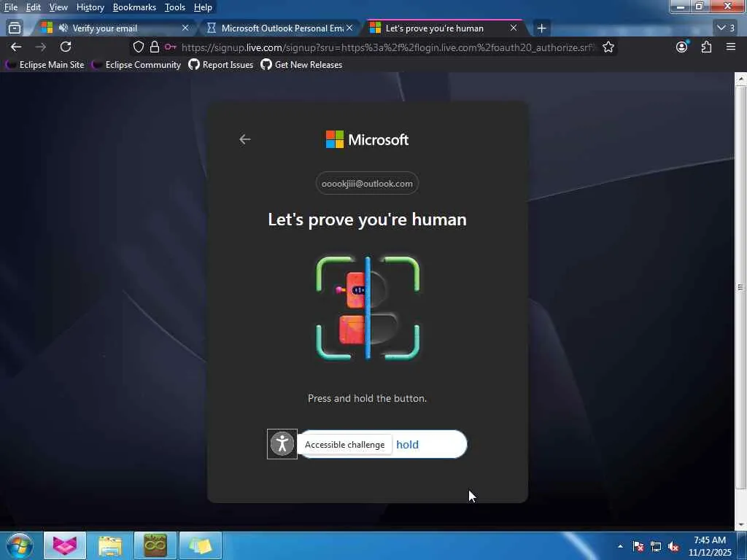The height and width of the screenshot is (560, 747).
Task: Open the History menu
Action: [90, 7]
